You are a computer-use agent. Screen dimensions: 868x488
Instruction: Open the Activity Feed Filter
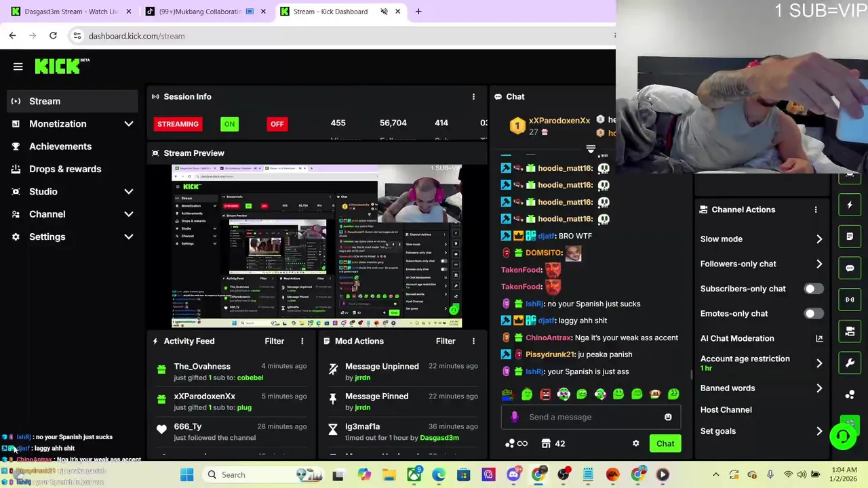tap(274, 341)
